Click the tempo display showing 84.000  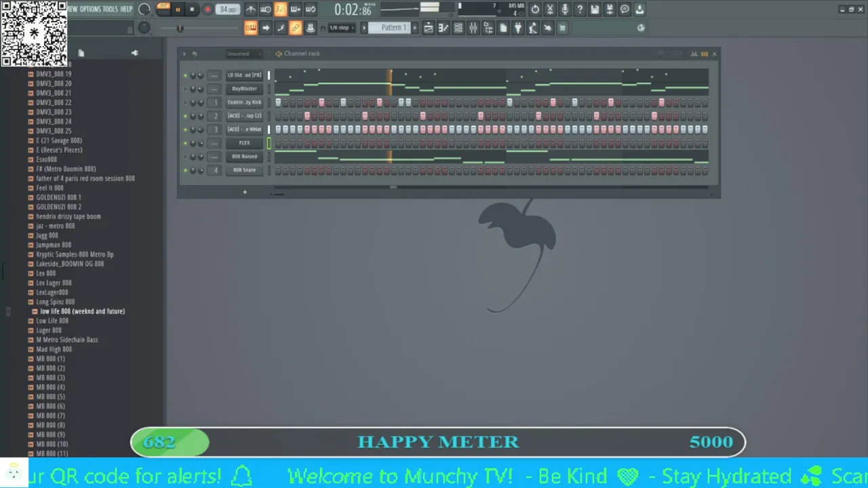point(229,9)
